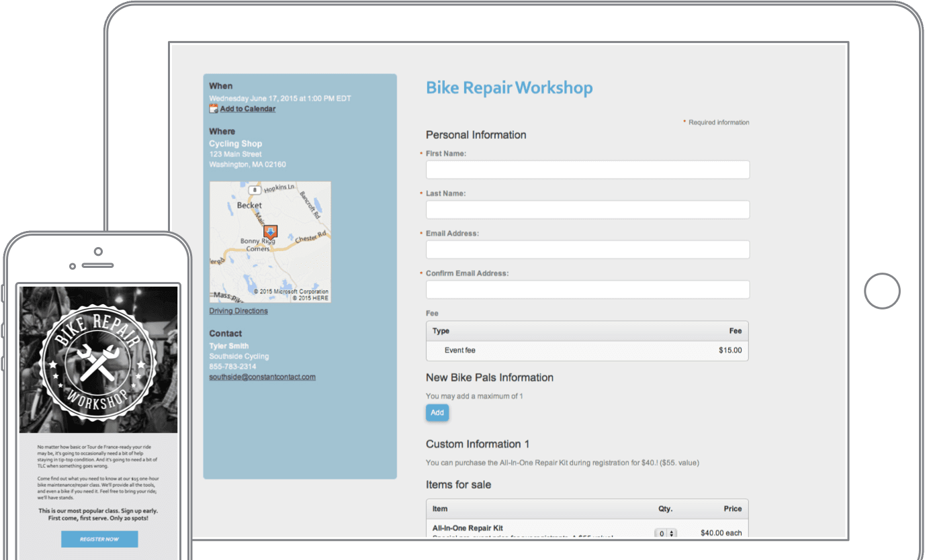The image size is (925, 560).
Task: Tap the tablet's round home button
Action: tap(881, 291)
